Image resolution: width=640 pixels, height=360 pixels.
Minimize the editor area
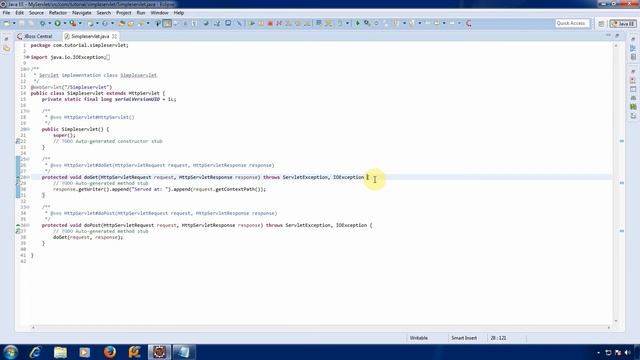(609, 36)
